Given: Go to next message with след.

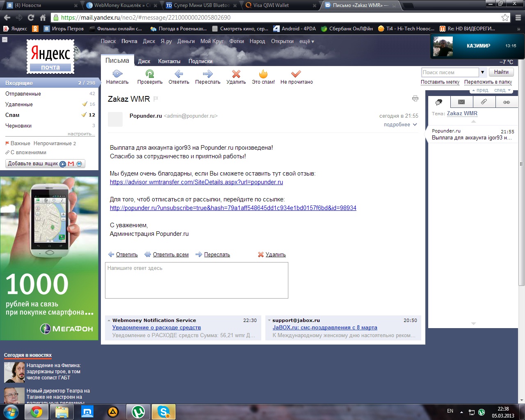Looking at the screenshot, I should 502,90.
